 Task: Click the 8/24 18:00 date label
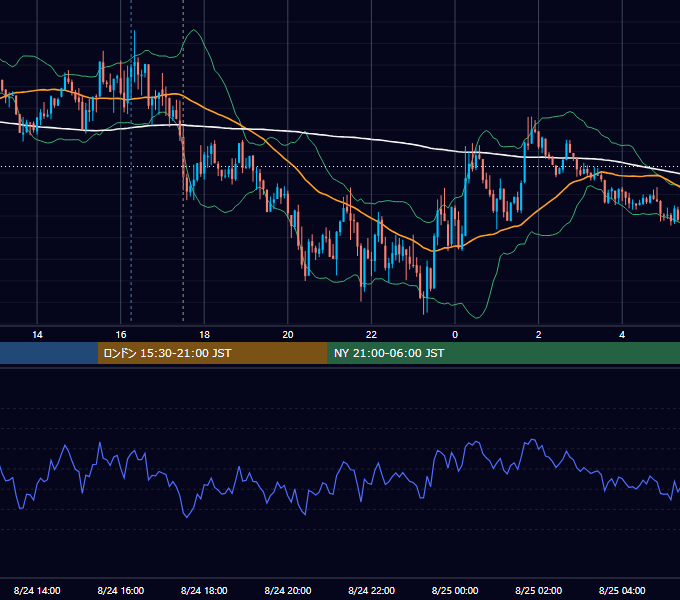click(x=204, y=590)
